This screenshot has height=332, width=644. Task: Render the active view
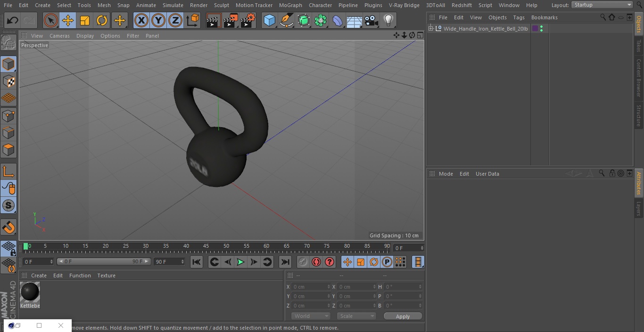pyautogui.click(x=214, y=20)
